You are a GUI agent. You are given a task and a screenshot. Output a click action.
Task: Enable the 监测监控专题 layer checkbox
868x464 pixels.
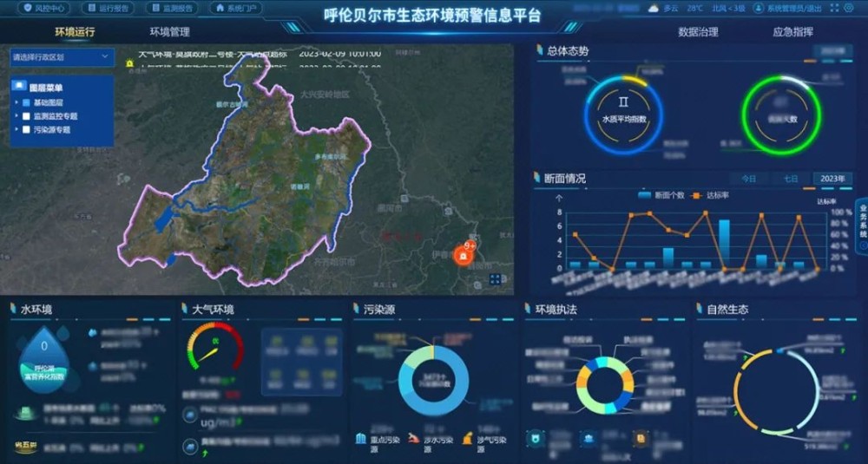(26, 115)
